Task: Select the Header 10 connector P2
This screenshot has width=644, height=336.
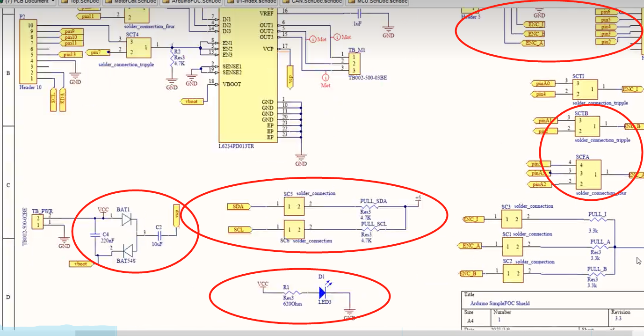Action: click(x=28, y=52)
